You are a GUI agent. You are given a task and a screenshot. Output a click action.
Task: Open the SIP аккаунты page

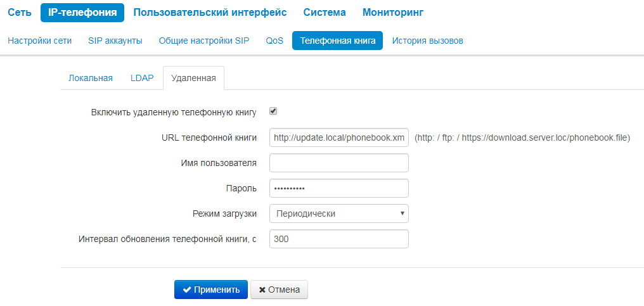pos(115,41)
